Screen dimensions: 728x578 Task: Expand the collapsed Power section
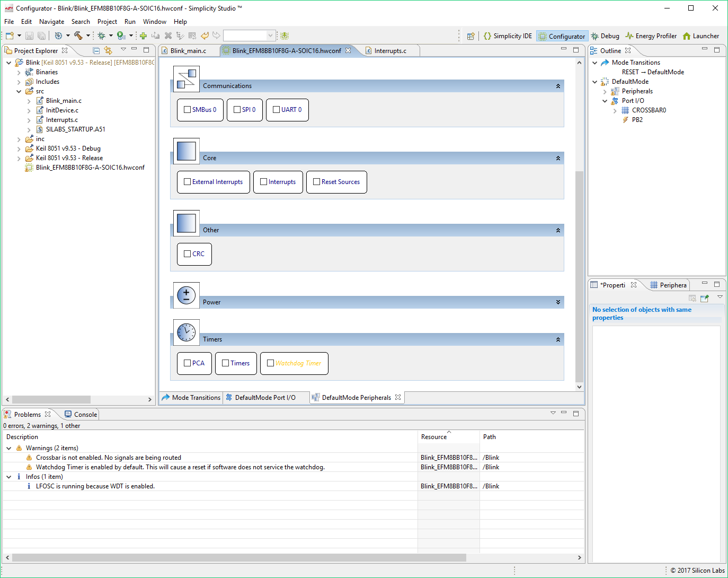coord(558,302)
